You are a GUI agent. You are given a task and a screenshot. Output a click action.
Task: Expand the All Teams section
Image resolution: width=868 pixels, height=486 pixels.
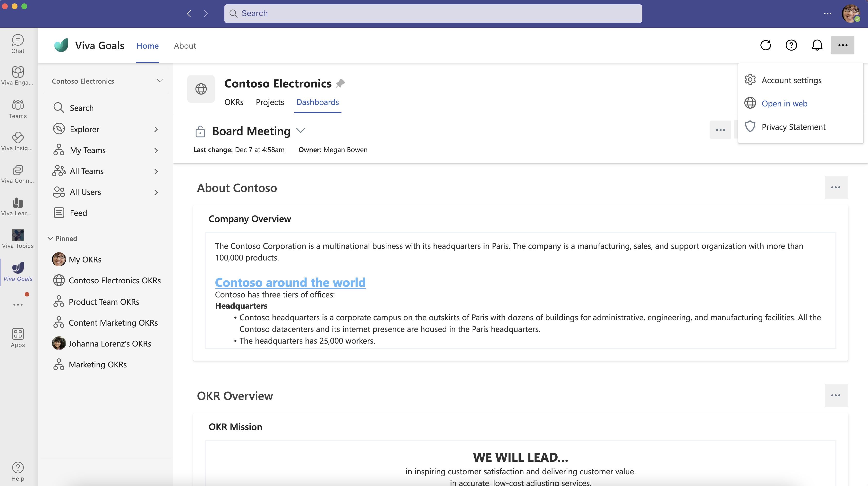coord(156,171)
